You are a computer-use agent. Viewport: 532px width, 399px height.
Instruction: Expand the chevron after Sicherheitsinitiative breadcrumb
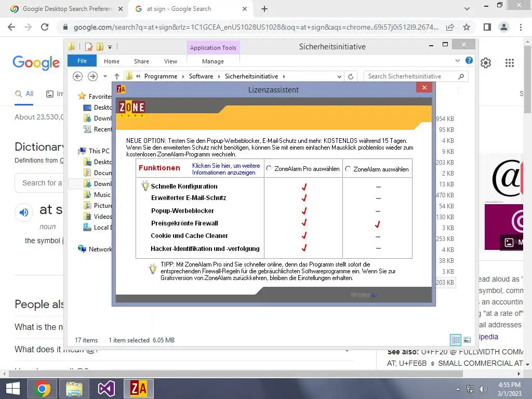click(284, 77)
